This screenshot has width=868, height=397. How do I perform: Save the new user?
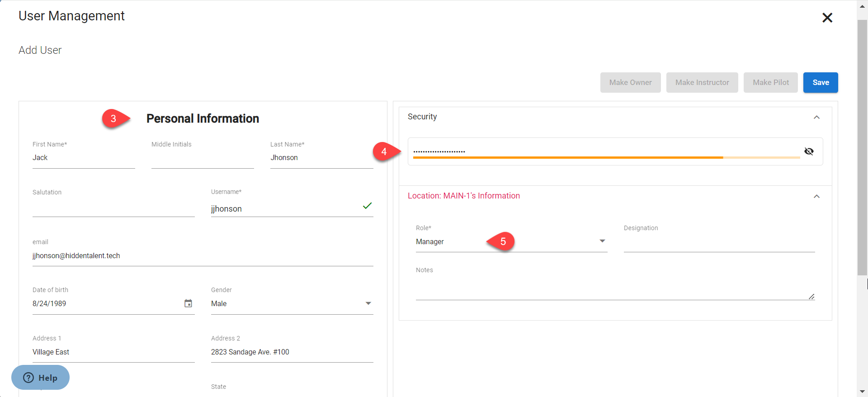[820, 82]
